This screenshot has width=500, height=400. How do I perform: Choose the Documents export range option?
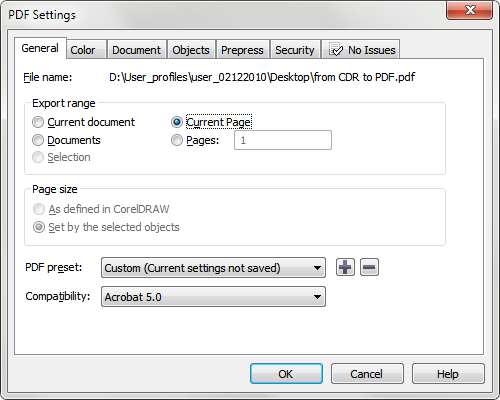click(x=38, y=140)
